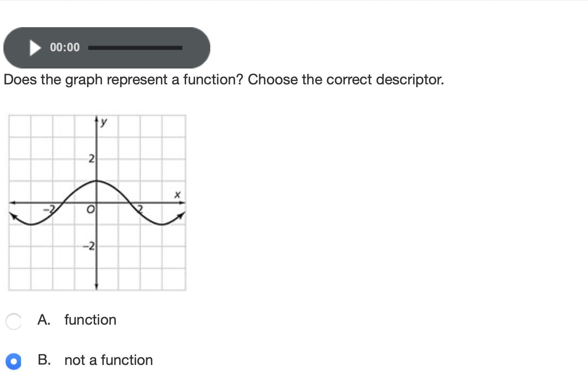
Task: Click the curve's peak on the y-axis
Action: coord(97,181)
